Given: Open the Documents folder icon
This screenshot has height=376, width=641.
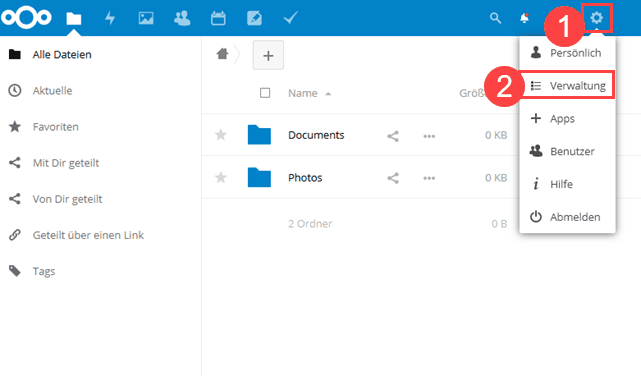Looking at the screenshot, I should click(259, 135).
